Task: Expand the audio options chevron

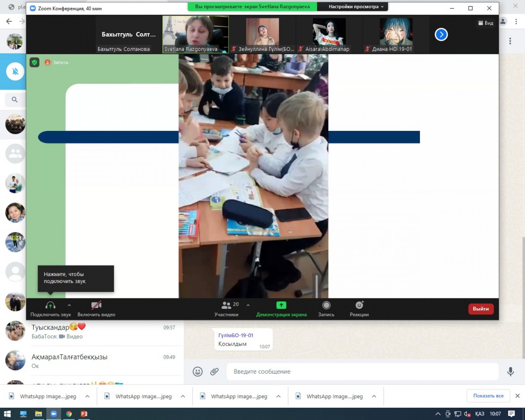Action: (x=69, y=305)
